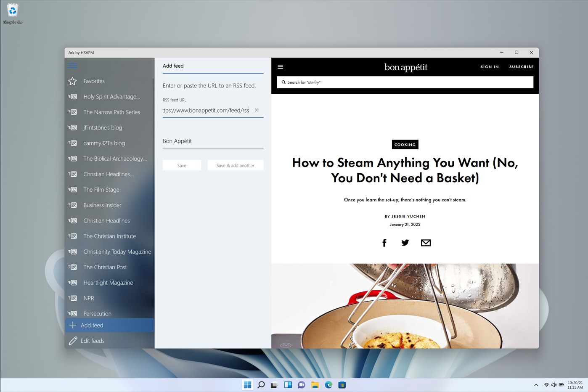Viewport: 588px width, 392px height.
Task: Click the bon appétit logo
Action: (406, 67)
